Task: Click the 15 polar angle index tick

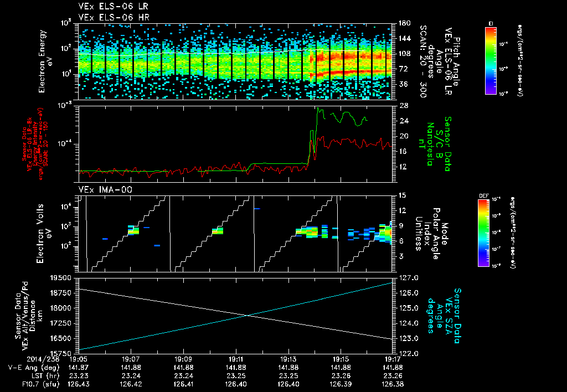Action: coord(402,195)
